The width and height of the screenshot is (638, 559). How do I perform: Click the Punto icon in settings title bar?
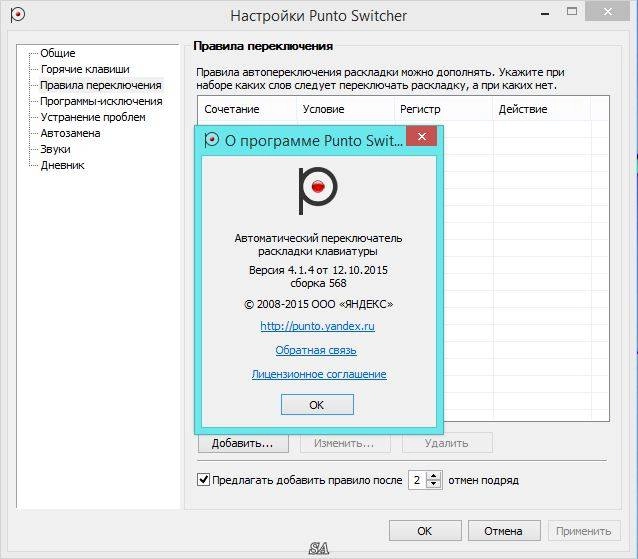pos(17,15)
